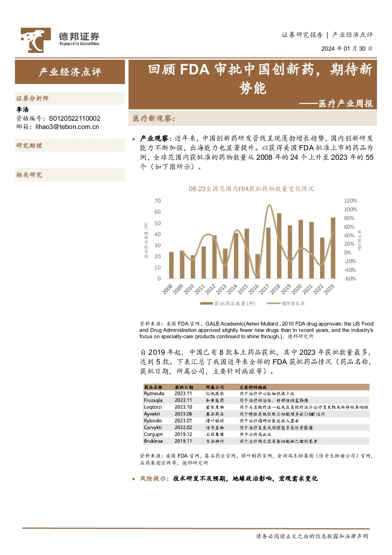392x555 pixels.
Task: Click the Loqtorzi drug name cell
Action: [153, 407]
